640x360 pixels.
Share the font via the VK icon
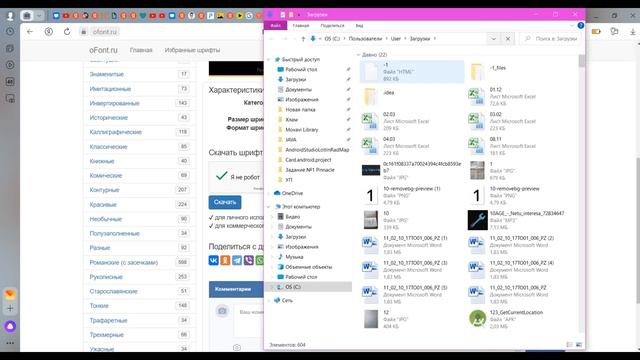click(213, 260)
